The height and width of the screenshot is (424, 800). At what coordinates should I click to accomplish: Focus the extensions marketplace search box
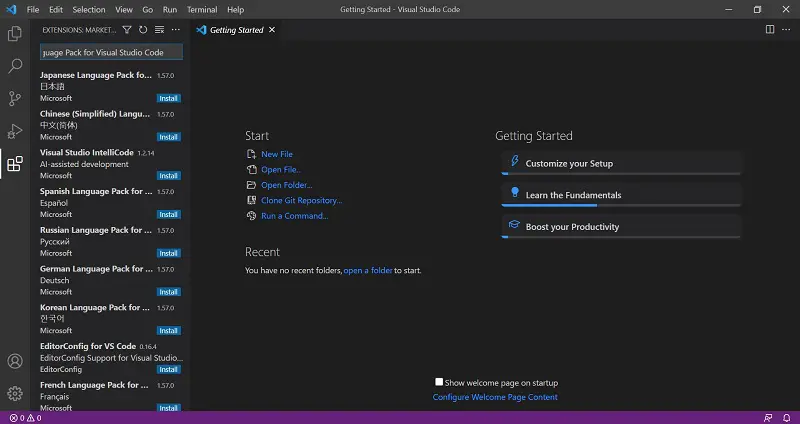pos(111,52)
